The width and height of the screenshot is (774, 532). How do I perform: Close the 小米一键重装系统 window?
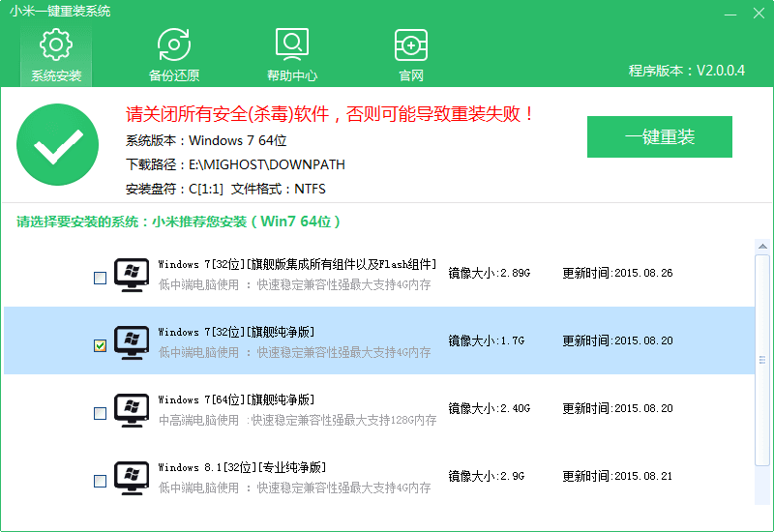click(759, 14)
